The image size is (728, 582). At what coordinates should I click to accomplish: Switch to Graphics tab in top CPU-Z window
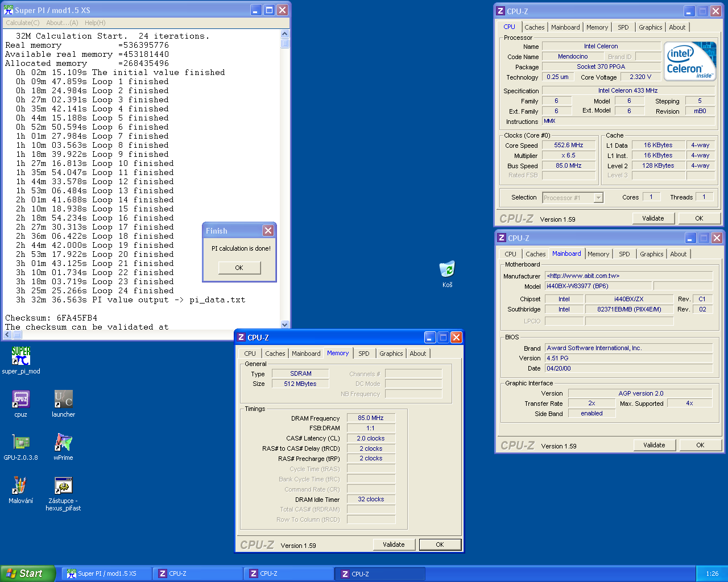[x=651, y=27]
